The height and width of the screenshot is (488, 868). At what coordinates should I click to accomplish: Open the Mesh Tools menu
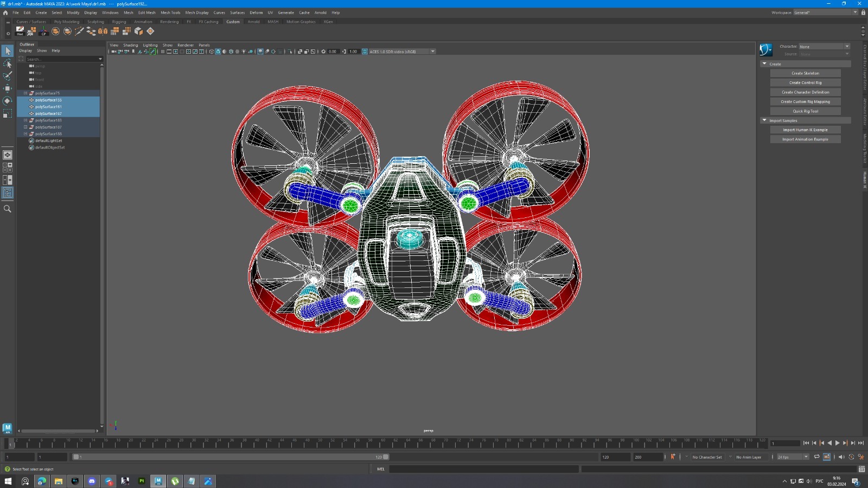[x=170, y=12]
